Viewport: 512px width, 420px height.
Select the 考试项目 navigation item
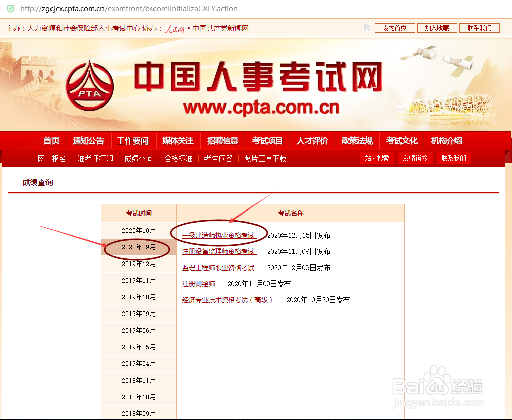pos(267,141)
